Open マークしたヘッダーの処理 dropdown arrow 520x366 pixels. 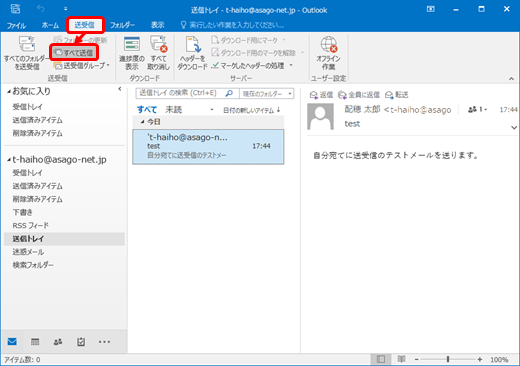pyautogui.click(x=291, y=65)
